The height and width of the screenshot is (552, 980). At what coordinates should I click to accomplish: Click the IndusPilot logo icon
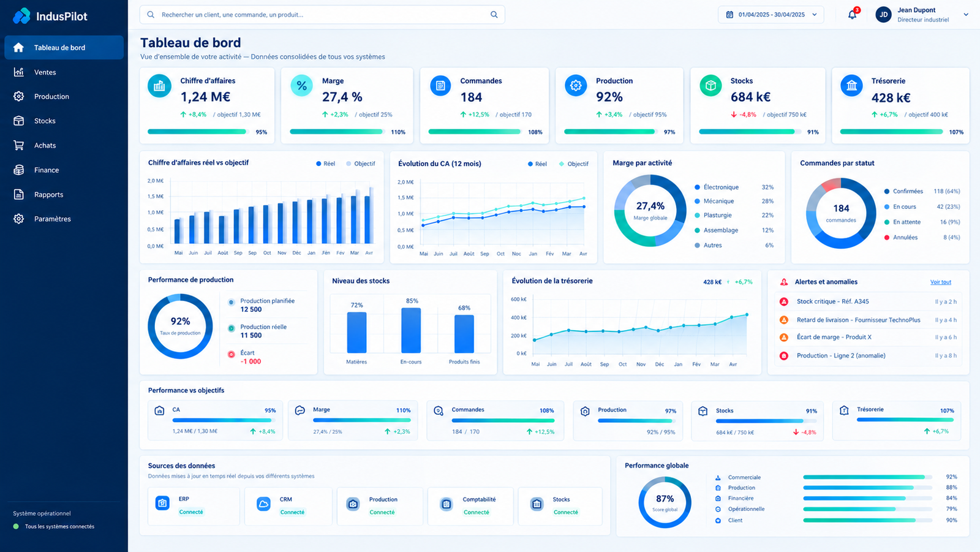tap(21, 16)
